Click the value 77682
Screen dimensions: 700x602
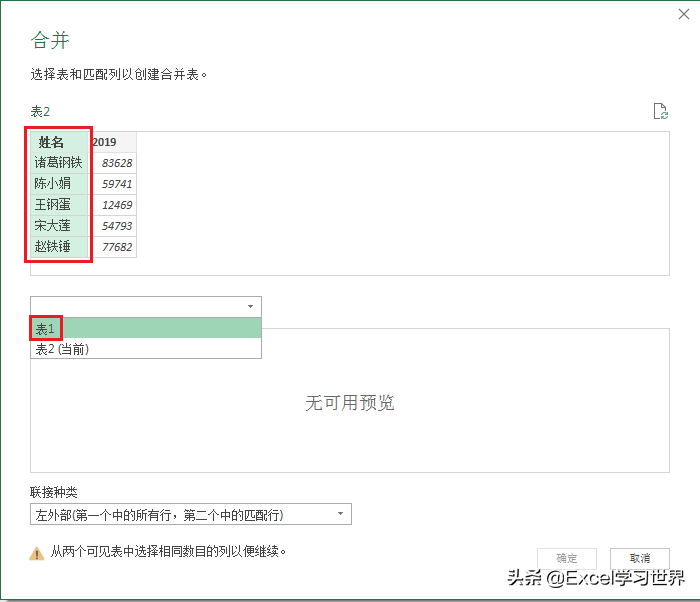[x=117, y=247]
